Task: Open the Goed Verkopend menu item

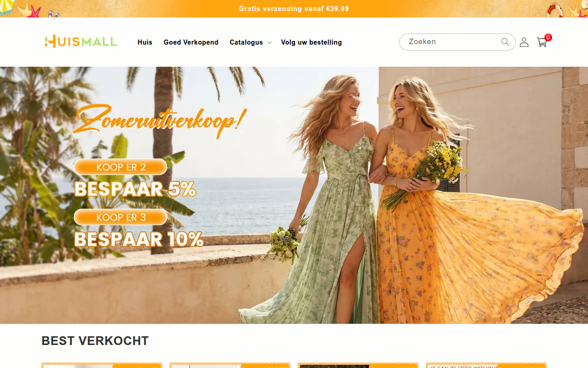Action: pyautogui.click(x=191, y=42)
